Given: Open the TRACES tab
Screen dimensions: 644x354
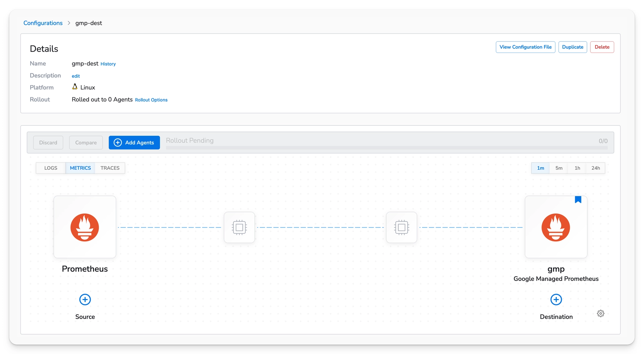Looking at the screenshot, I should pyautogui.click(x=110, y=168).
